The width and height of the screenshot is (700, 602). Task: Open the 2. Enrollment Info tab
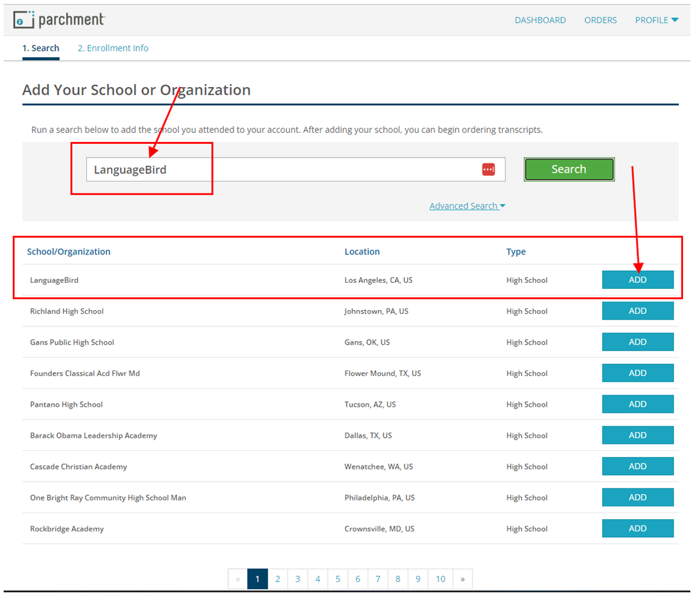(x=113, y=48)
